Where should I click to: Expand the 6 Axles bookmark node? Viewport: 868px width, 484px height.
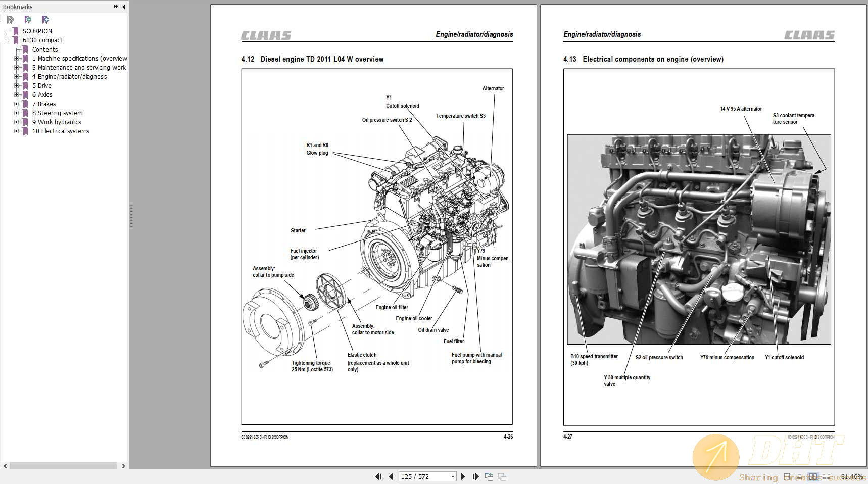(16, 95)
